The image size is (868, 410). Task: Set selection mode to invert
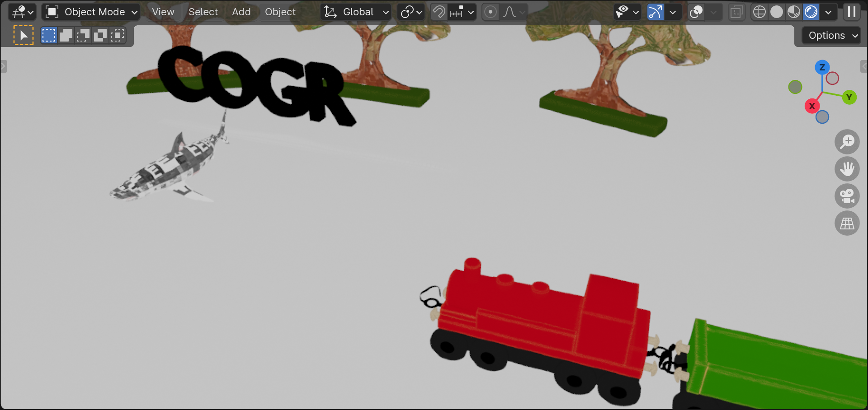[x=100, y=36]
